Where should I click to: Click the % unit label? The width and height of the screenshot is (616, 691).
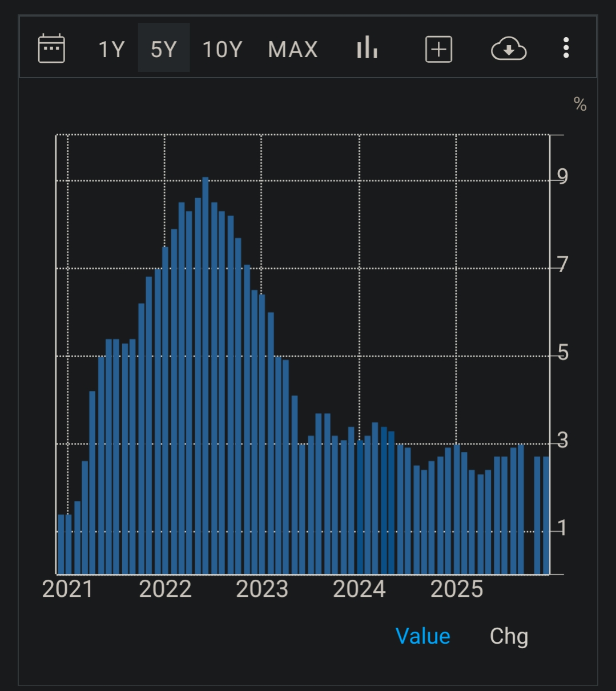point(580,104)
